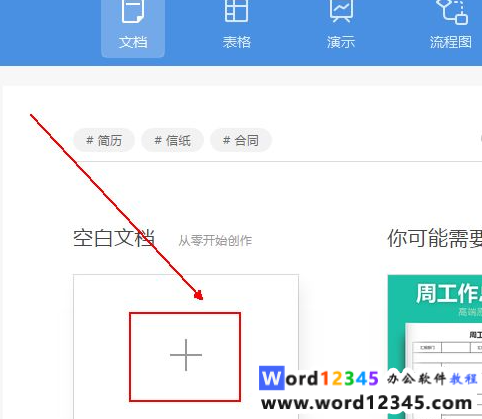Click the # 信纸 tag
The image size is (482, 419).
[x=173, y=140]
